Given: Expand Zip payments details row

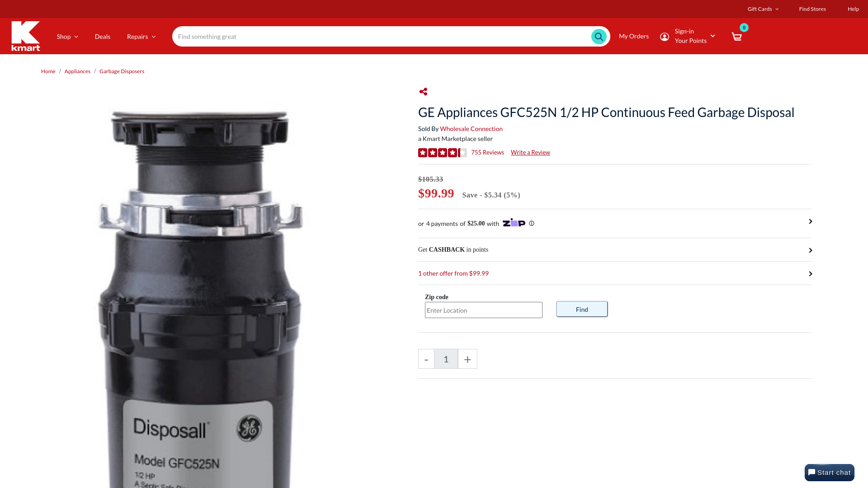Looking at the screenshot, I should [615, 223].
